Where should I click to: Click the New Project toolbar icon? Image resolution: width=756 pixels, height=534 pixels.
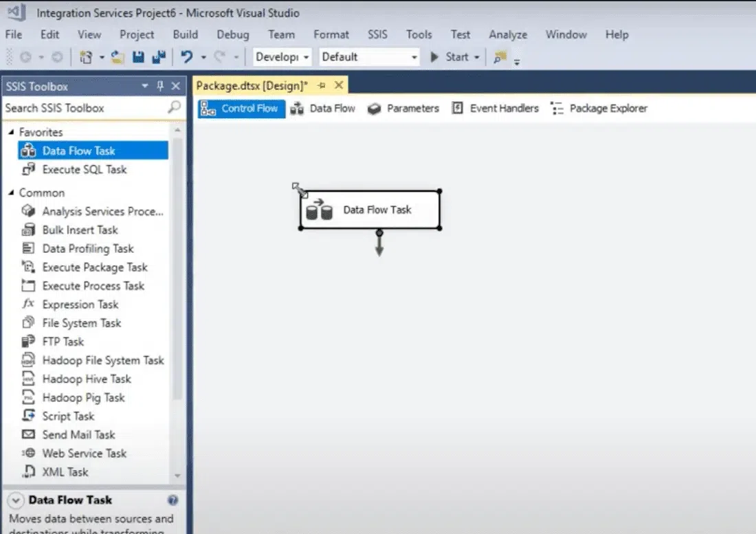pos(87,57)
